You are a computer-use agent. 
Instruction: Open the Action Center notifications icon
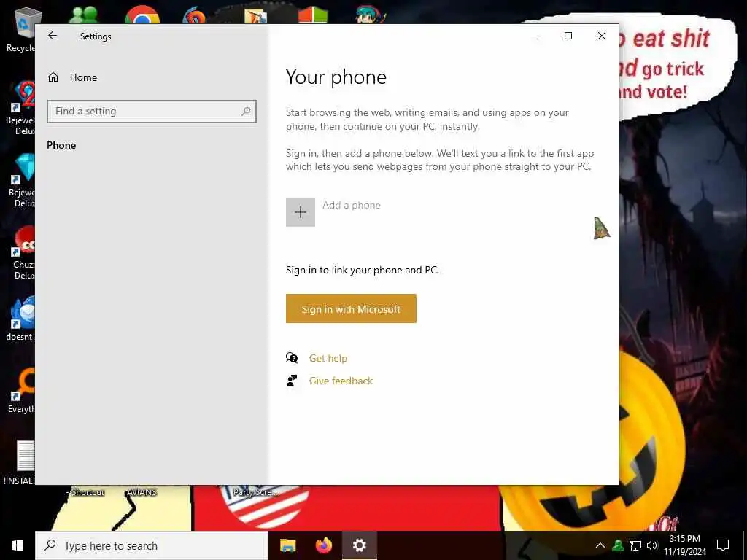(x=723, y=545)
